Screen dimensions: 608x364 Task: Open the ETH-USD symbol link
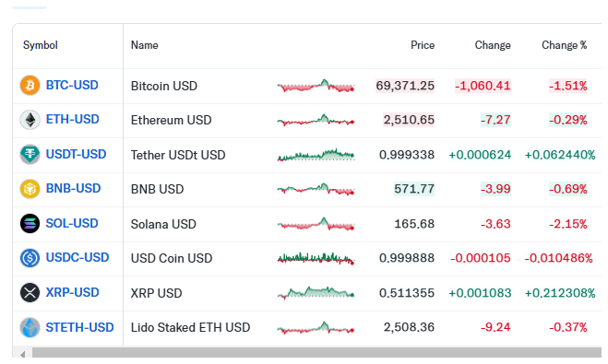pyautogui.click(x=73, y=119)
